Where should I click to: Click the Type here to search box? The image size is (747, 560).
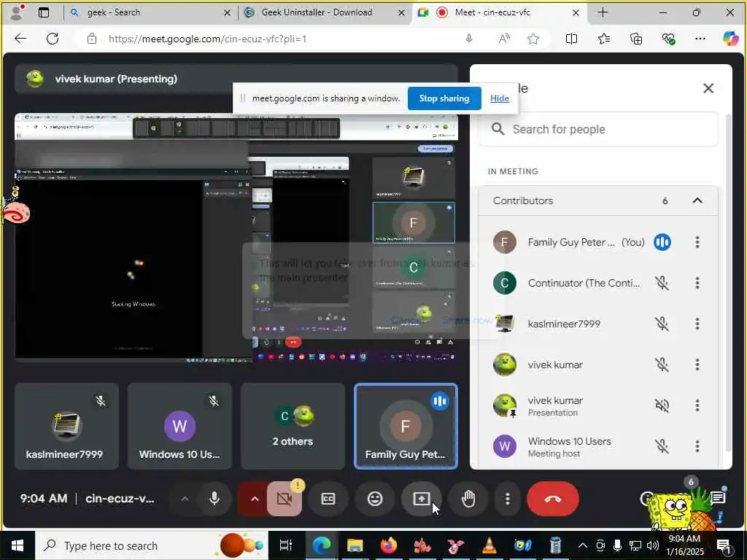152,545
